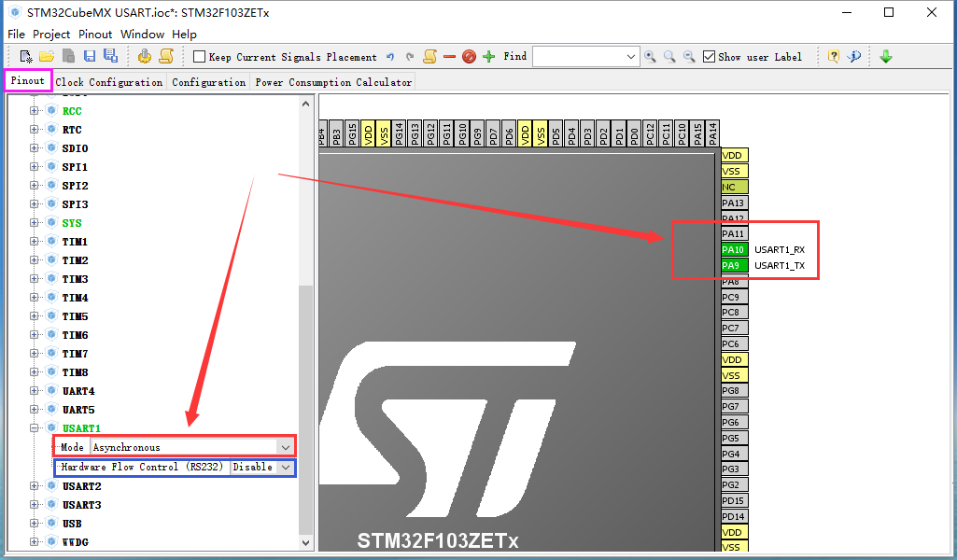Click the PA15 pin on the top edge
This screenshot has height=560, width=957.
[697, 133]
